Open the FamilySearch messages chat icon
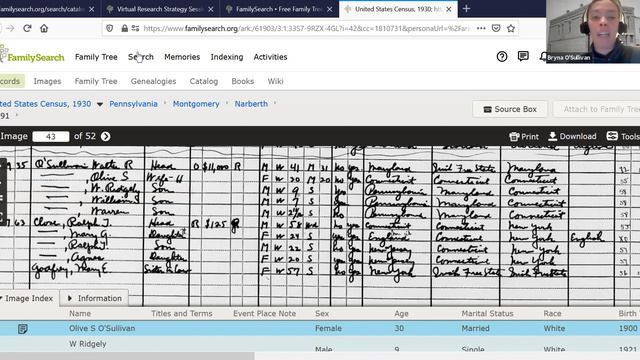 pos(523,56)
